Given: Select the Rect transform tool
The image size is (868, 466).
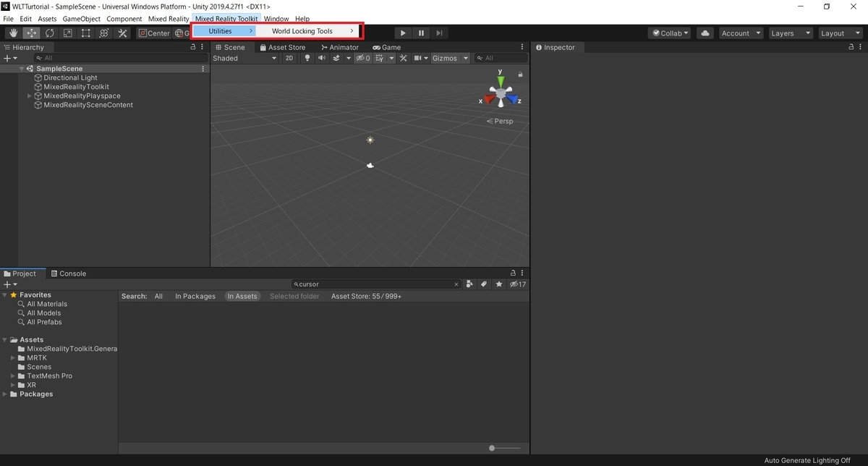Looking at the screenshot, I should coord(86,33).
